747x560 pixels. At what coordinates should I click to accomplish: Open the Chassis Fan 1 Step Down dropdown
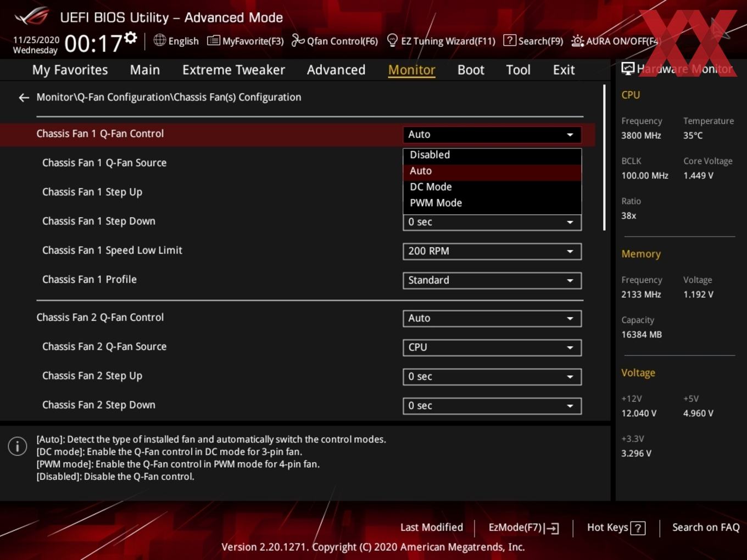click(x=492, y=222)
